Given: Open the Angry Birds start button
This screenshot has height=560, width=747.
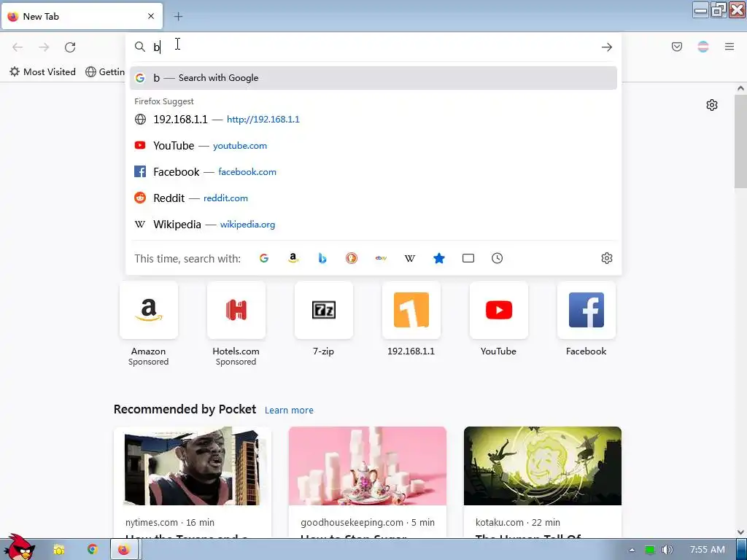Looking at the screenshot, I should (18, 548).
